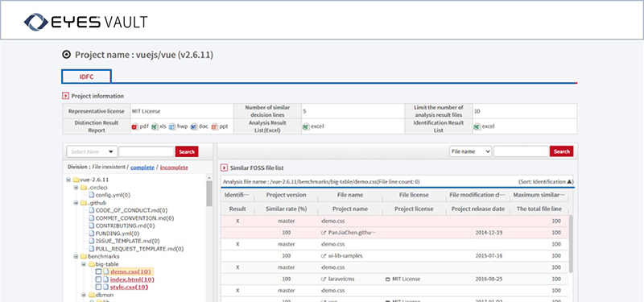
Task: Collapse the big-table folder node
Action: click(84, 264)
